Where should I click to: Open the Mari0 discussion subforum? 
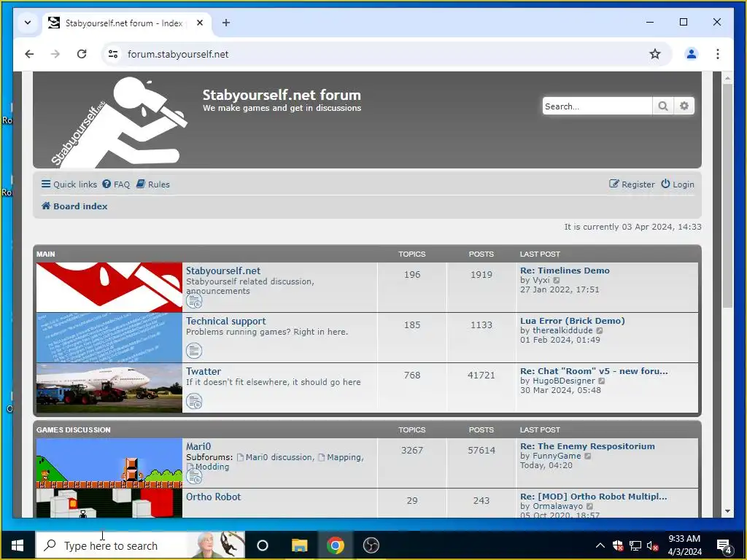click(279, 457)
